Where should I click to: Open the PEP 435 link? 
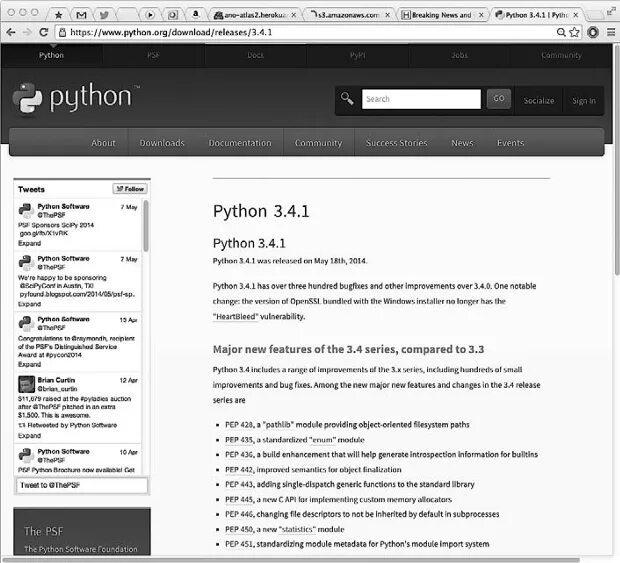click(239, 440)
